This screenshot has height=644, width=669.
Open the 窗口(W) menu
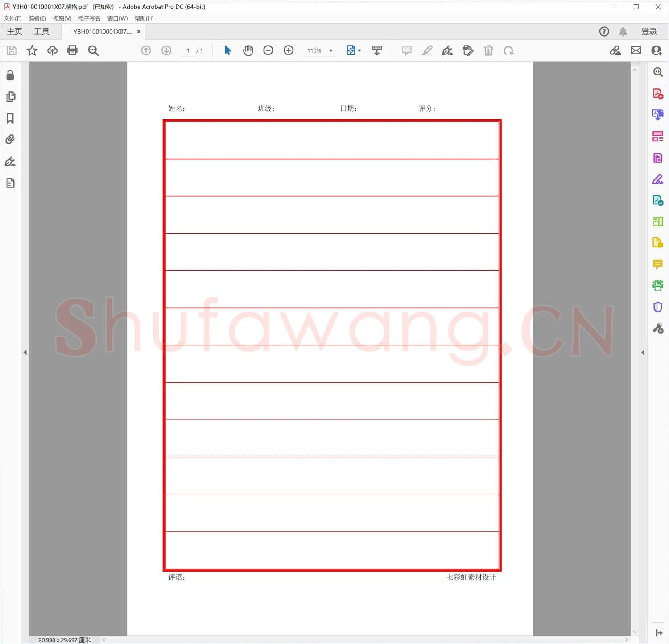117,18
